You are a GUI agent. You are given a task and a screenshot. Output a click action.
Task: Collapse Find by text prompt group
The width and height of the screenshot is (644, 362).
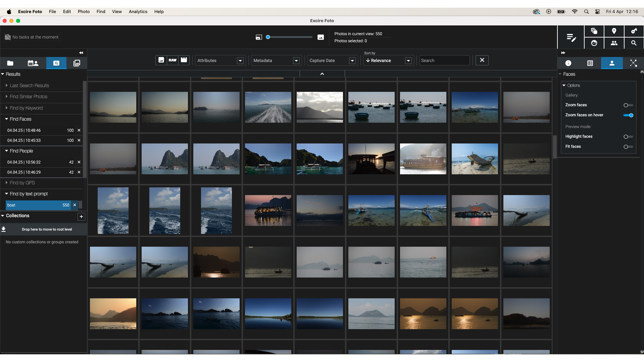pos(6,194)
